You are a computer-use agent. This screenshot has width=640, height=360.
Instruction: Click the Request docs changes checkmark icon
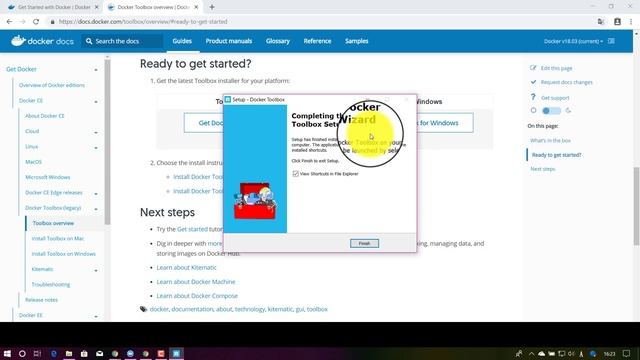pos(533,82)
